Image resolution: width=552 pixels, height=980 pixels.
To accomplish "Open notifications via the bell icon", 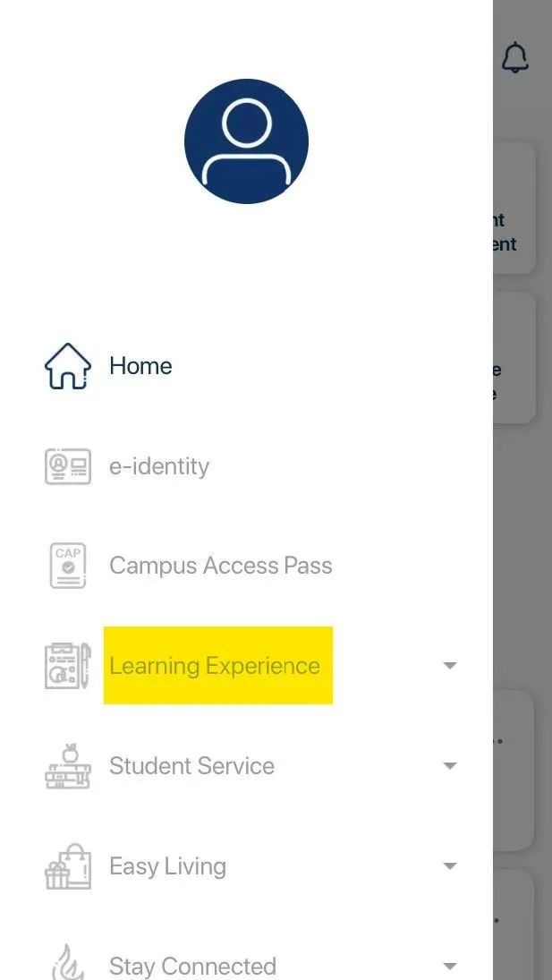I will tap(515, 57).
